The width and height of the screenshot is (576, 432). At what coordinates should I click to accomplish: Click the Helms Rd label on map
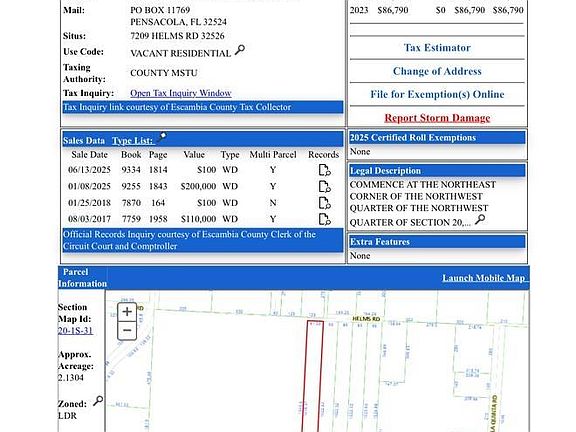pyautogui.click(x=366, y=319)
